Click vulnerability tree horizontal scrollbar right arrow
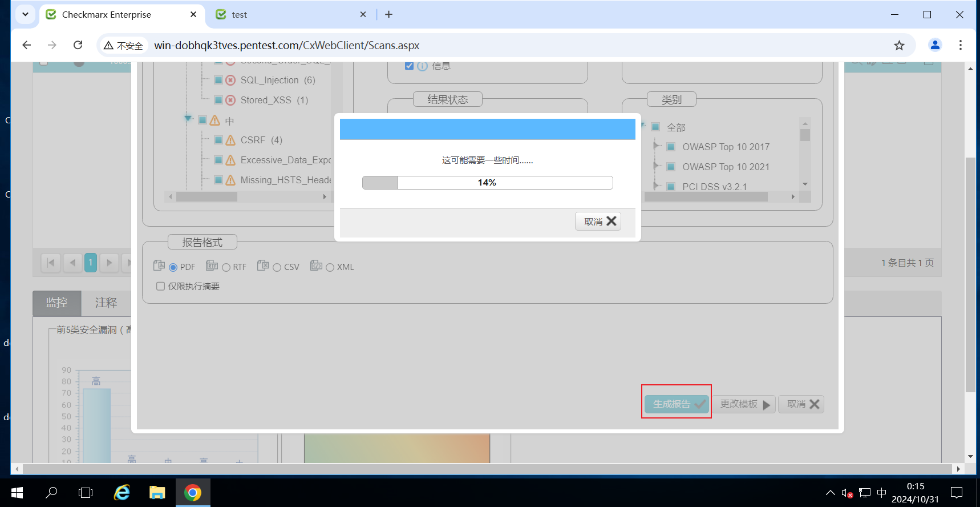Viewport: 980px width, 507px height. tap(325, 197)
